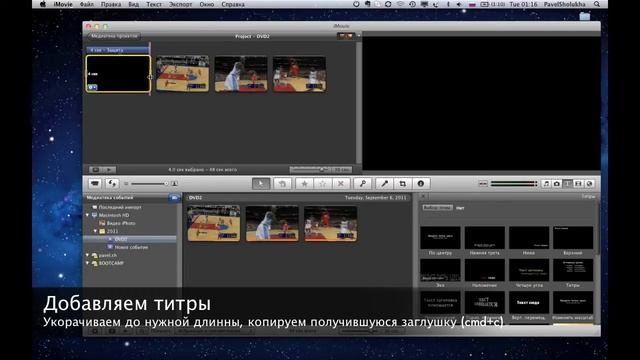Open the folder icon on desktop

pos(584,16)
